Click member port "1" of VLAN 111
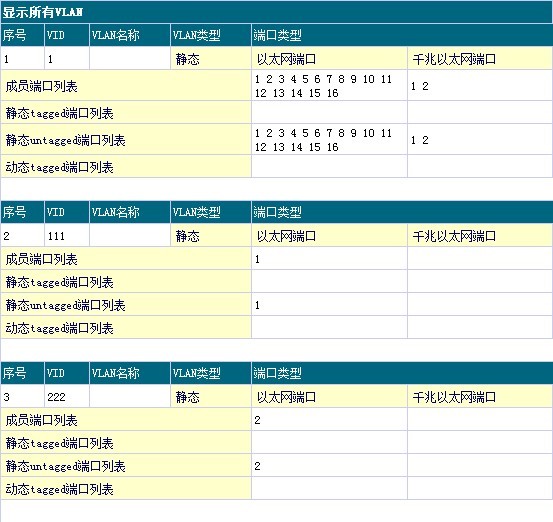The width and height of the screenshot is (553, 522). click(257, 259)
